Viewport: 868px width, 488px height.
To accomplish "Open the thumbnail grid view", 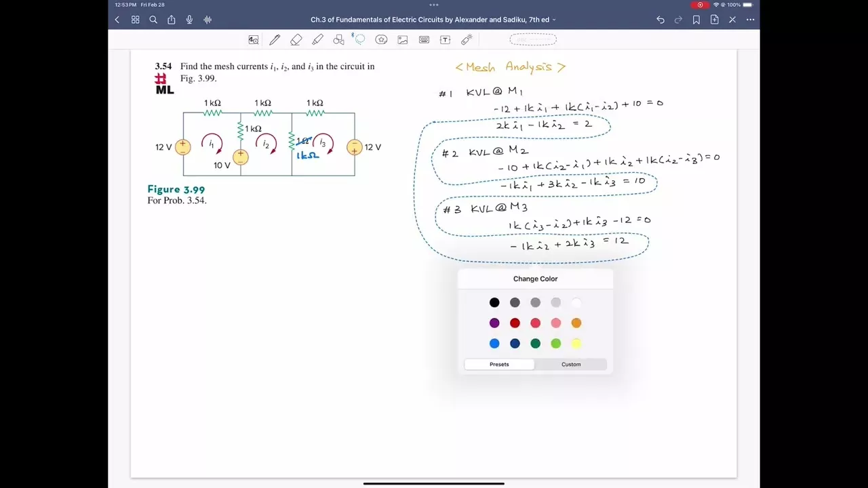I will pos(135,20).
